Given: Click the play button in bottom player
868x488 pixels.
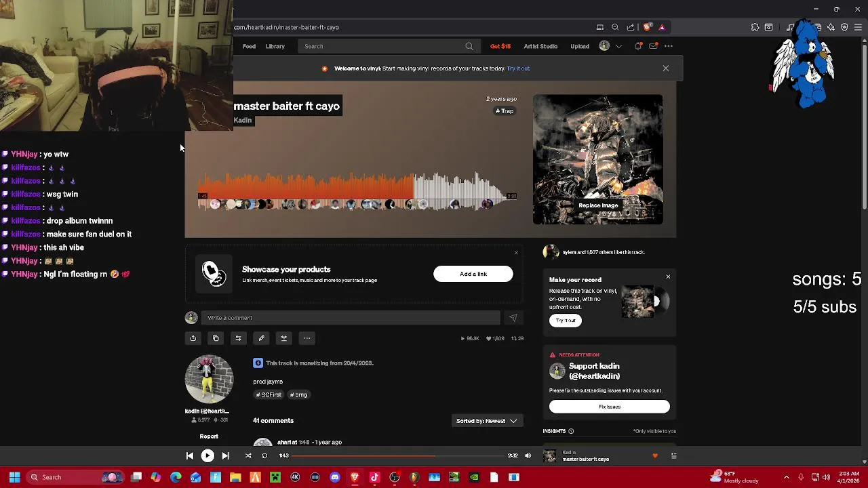Looking at the screenshot, I should click(208, 456).
